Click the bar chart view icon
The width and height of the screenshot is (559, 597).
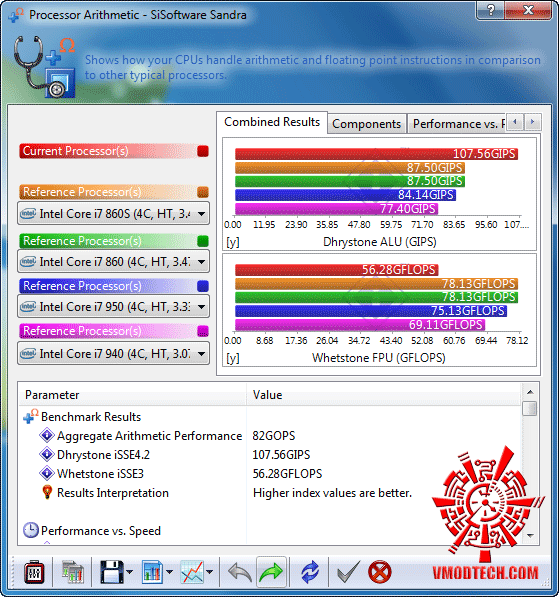click(x=152, y=571)
